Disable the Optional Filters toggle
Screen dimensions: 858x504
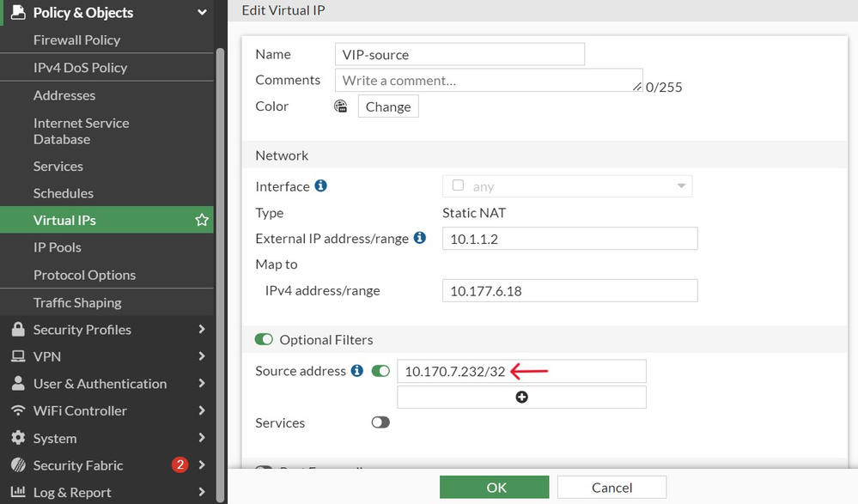tap(264, 340)
